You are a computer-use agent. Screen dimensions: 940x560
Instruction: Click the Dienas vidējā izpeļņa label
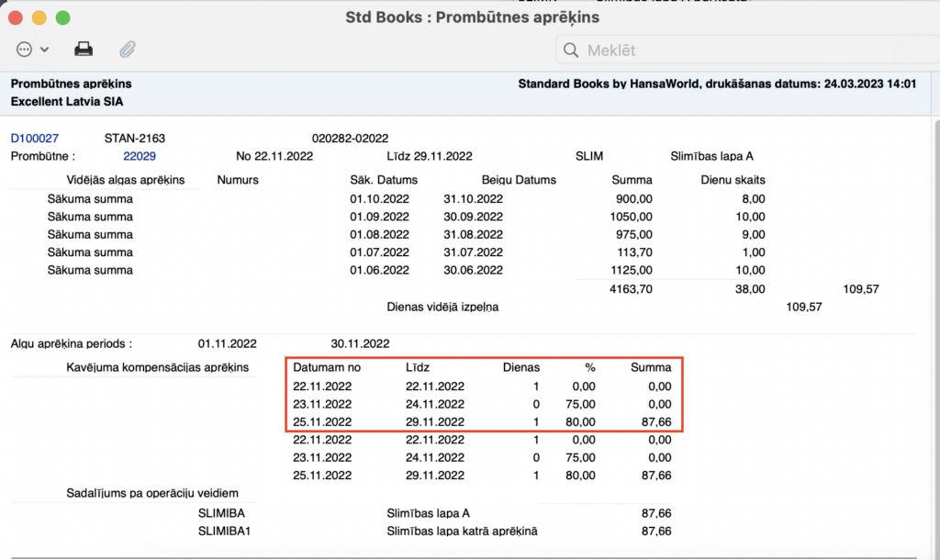click(443, 307)
